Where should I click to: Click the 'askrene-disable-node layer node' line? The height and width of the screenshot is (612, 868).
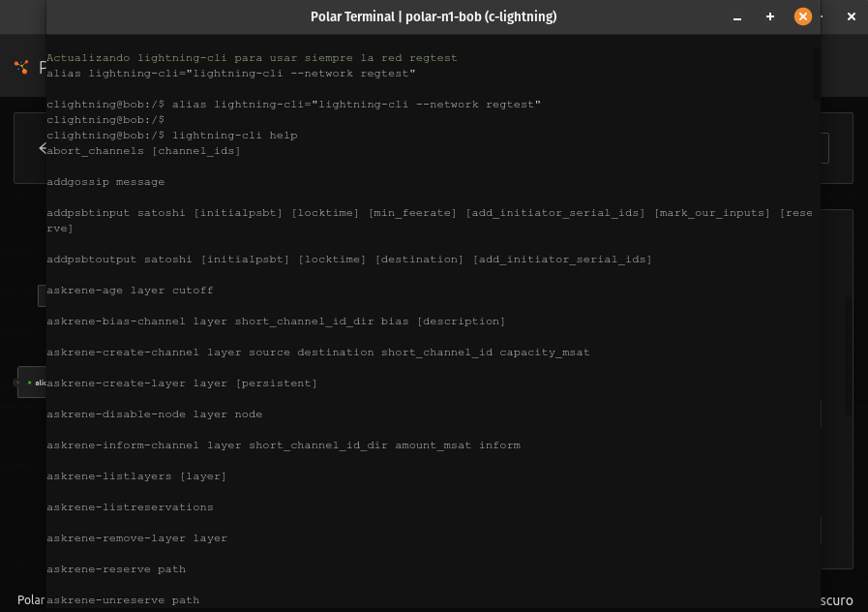tap(154, 414)
